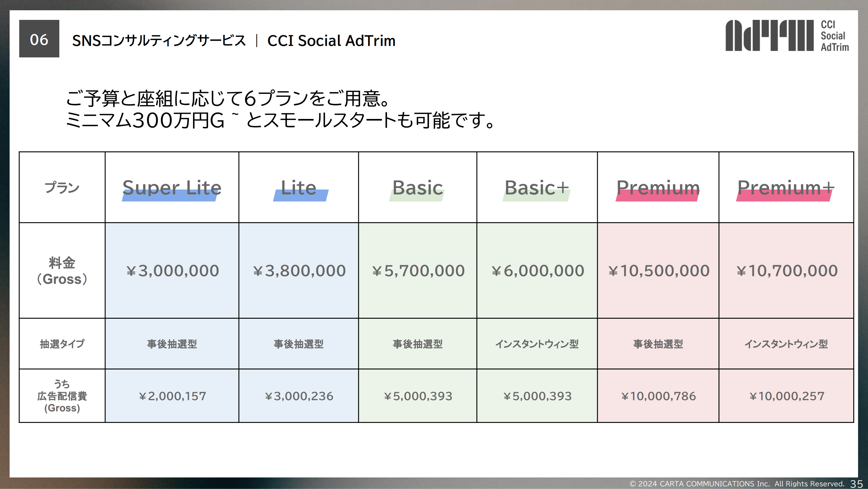Select the 'Premium' plan header

coord(658,188)
